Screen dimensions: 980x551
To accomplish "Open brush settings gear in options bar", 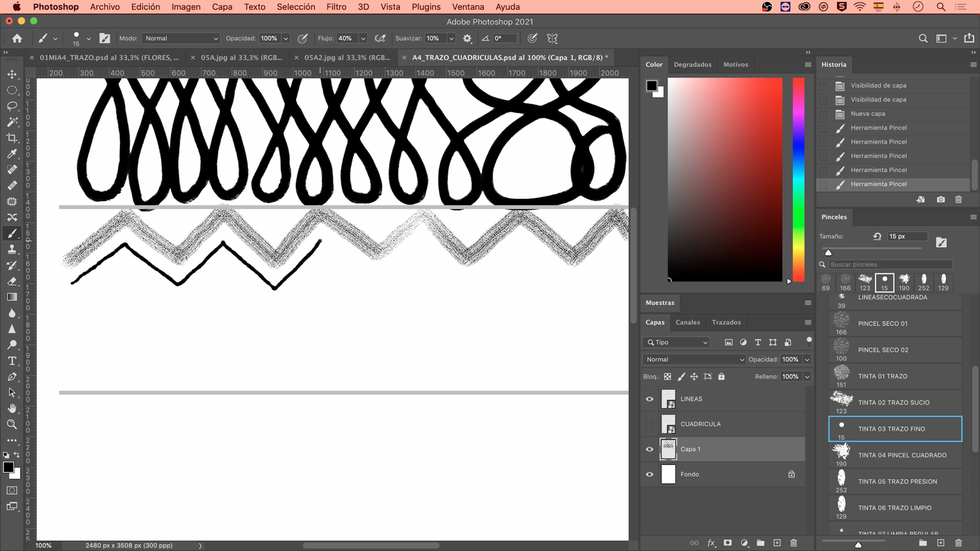I will coord(467,38).
